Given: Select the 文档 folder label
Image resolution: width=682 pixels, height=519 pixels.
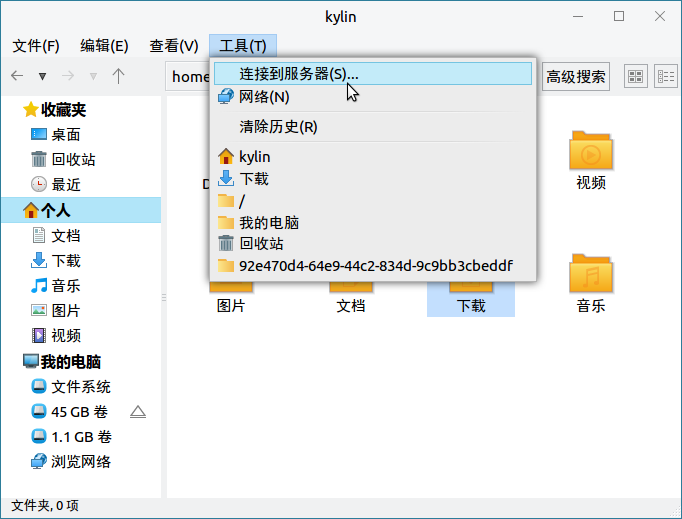Looking at the screenshot, I should pos(351,306).
